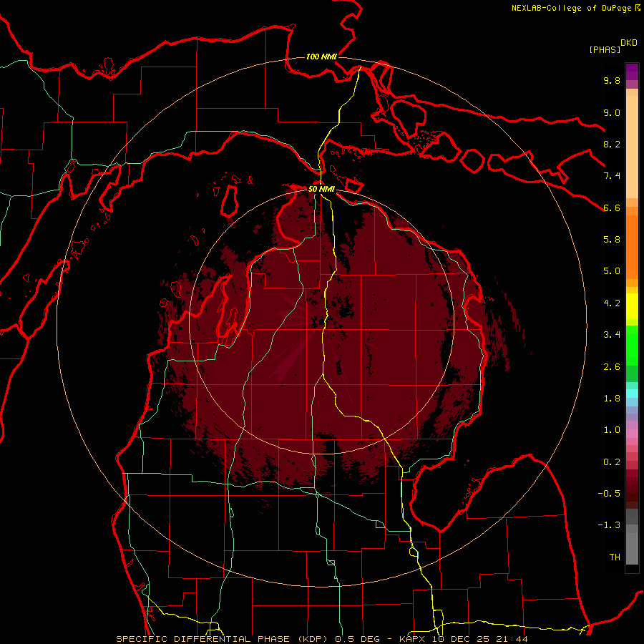This screenshot has width=644, height=644.
Task: Click the 9.0 scale value
Action: click(612, 112)
